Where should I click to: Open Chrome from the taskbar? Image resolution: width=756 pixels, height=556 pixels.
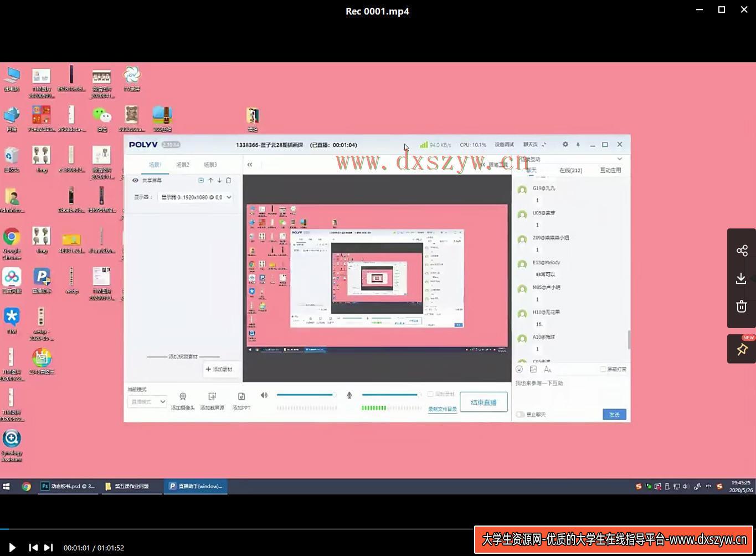pos(26,486)
